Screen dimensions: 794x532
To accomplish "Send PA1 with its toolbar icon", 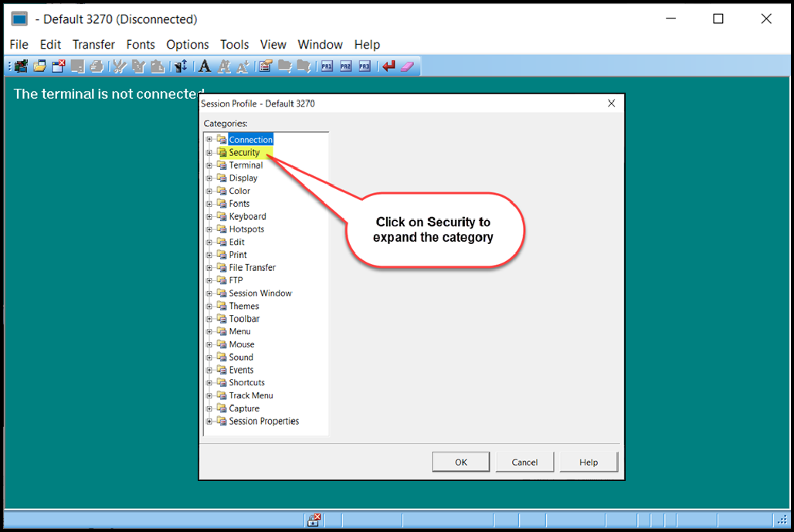I will click(x=326, y=66).
